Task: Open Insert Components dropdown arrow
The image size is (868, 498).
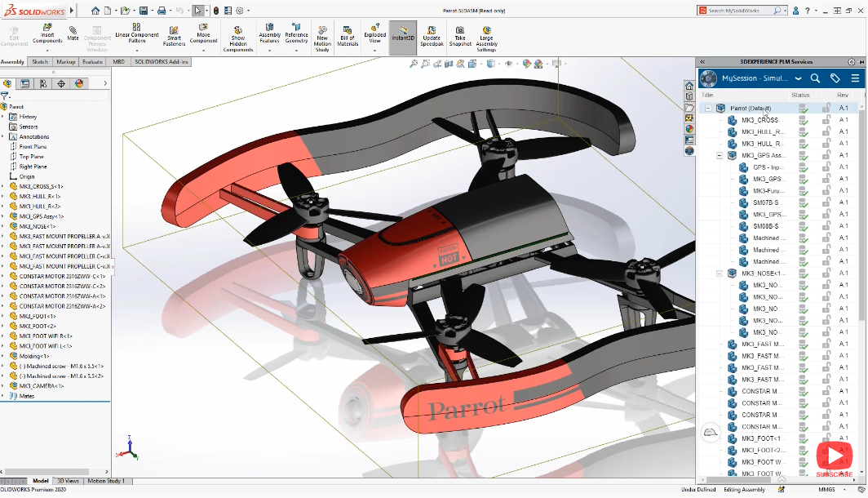Action: point(47,50)
